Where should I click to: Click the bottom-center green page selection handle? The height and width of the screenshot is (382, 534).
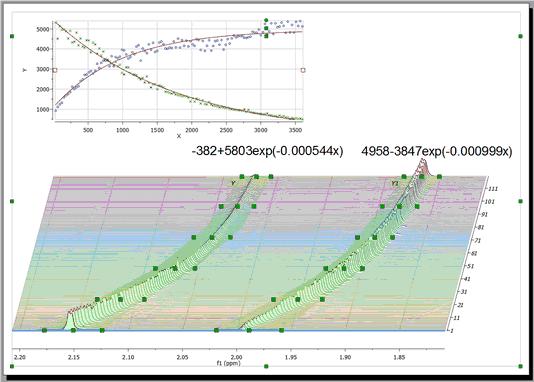(266, 366)
